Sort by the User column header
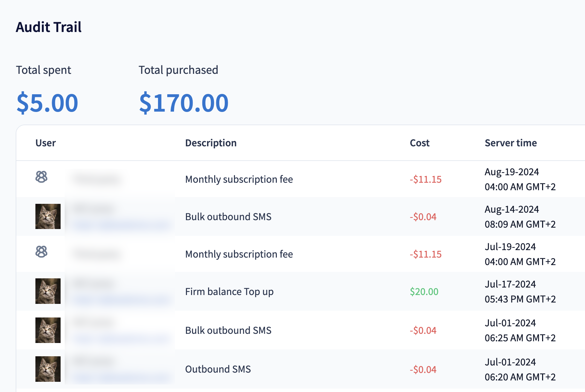 coord(46,143)
